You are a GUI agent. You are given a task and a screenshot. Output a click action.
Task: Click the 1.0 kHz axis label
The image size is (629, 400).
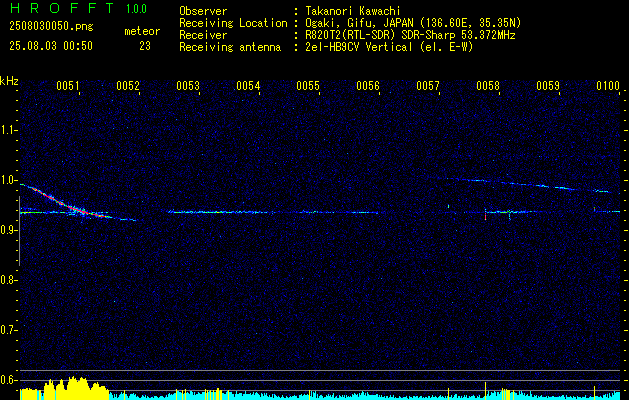tap(8, 180)
